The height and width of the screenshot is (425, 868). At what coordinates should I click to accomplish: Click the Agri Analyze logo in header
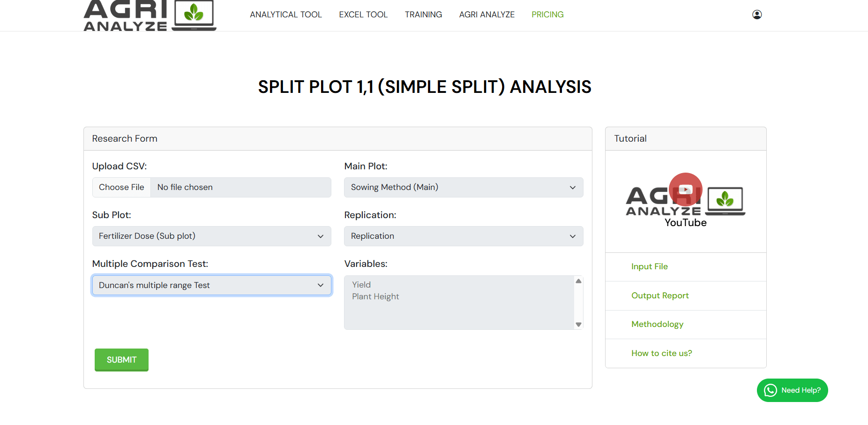point(150,15)
